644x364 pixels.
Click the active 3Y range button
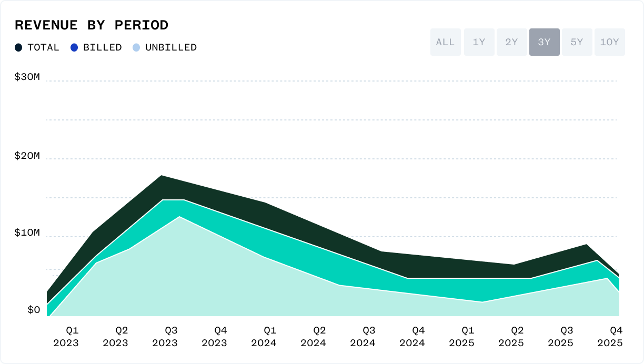[x=545, y=42]
